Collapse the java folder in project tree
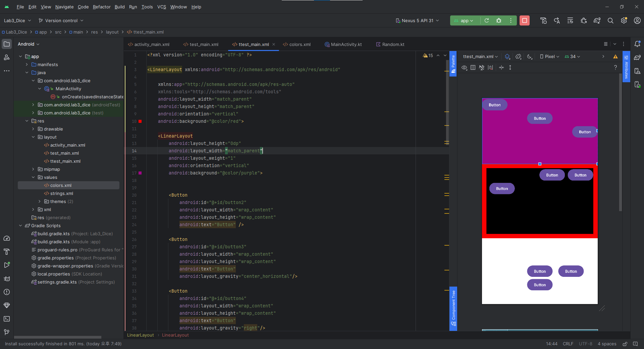This screenshot has width=644, height=349. pos(27,72)
